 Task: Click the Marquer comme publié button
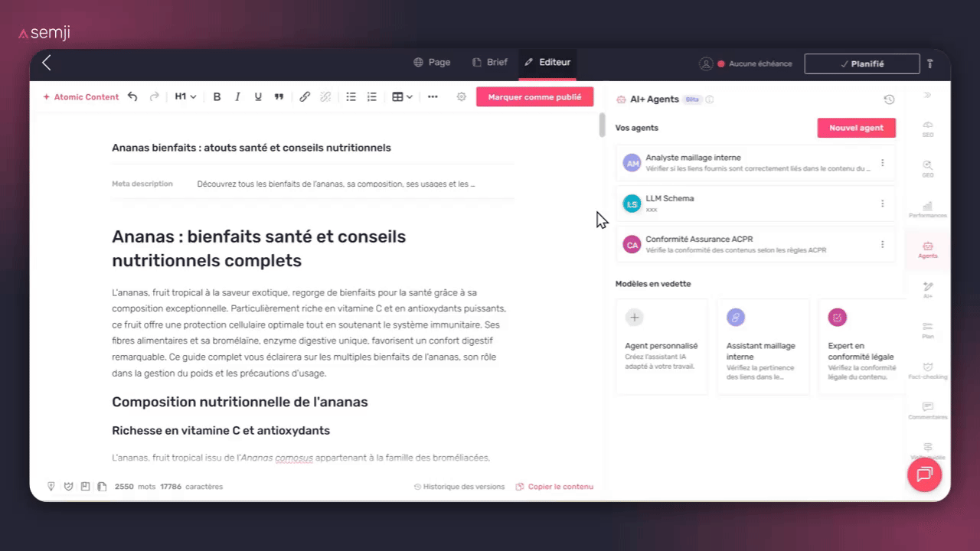(534, 96)
